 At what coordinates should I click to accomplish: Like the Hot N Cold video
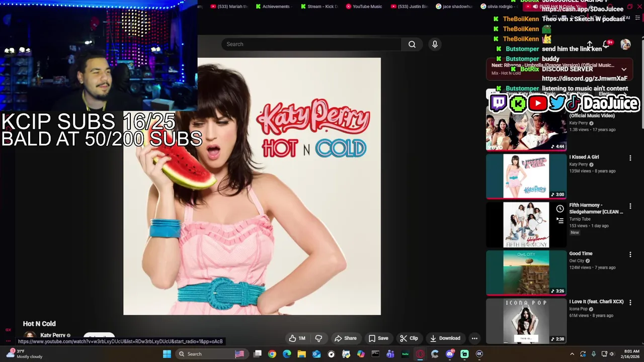pyautogui.click(x=297, y=338)
